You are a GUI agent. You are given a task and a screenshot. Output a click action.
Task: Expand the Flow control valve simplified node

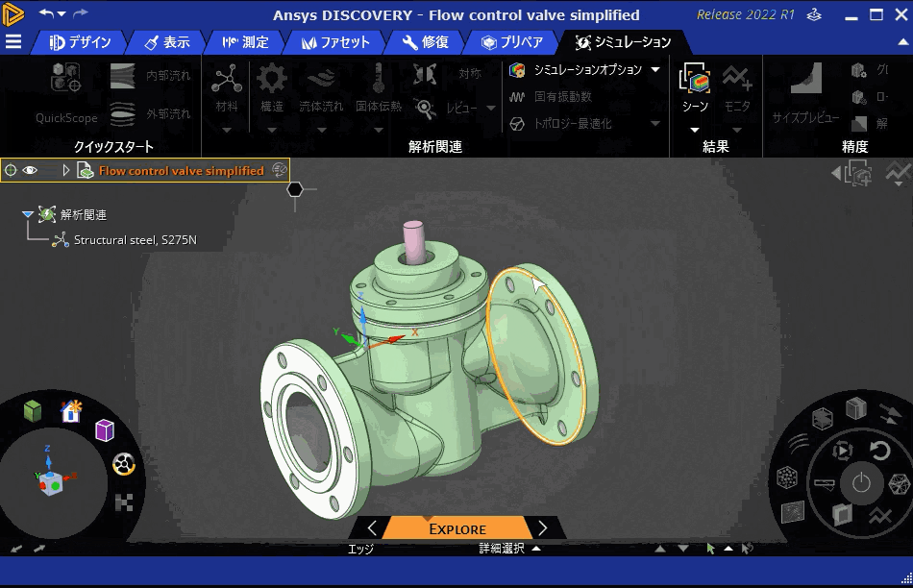click(65, 170)
